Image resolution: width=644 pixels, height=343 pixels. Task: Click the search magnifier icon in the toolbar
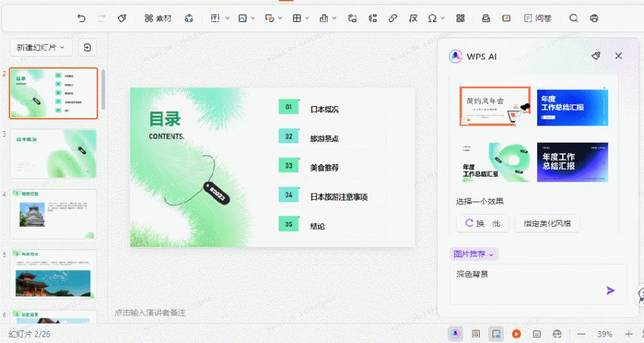[x=574, y=18]
